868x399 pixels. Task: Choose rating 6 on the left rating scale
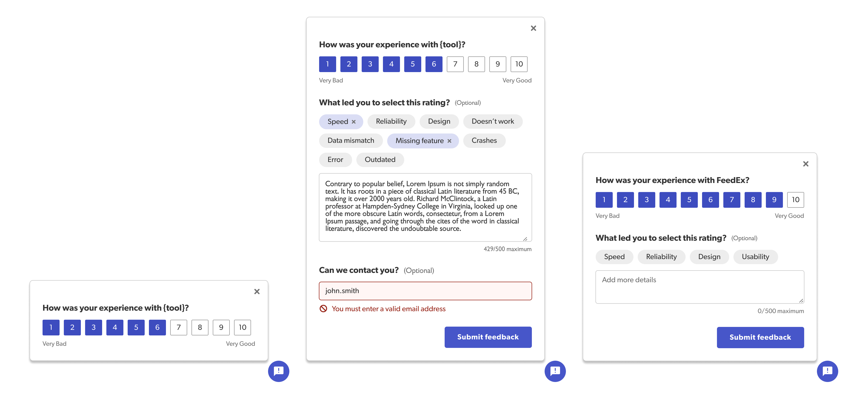pyautogui.click(x=157, y=327)
